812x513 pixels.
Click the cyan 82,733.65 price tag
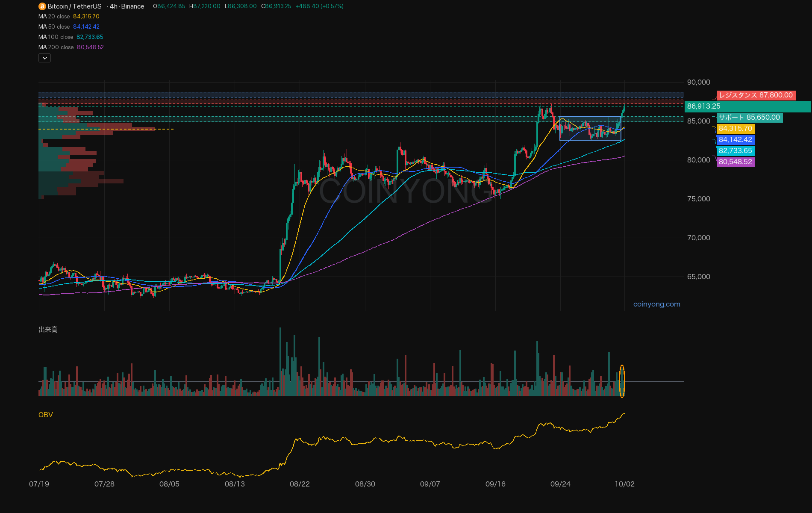[736, 151]
